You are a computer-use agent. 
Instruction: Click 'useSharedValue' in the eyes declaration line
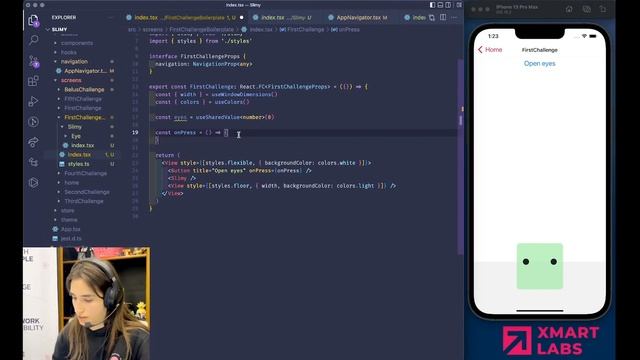tap(218, 117)
